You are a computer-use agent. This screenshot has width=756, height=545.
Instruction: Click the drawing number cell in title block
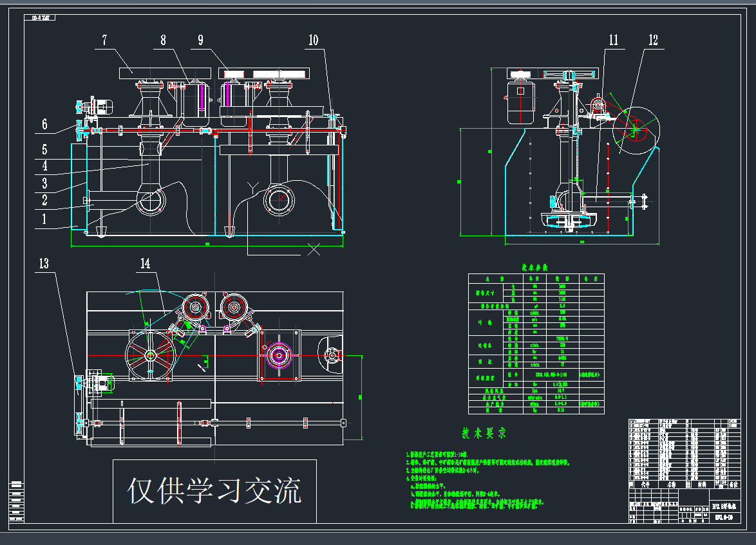[x=724, y=517]
